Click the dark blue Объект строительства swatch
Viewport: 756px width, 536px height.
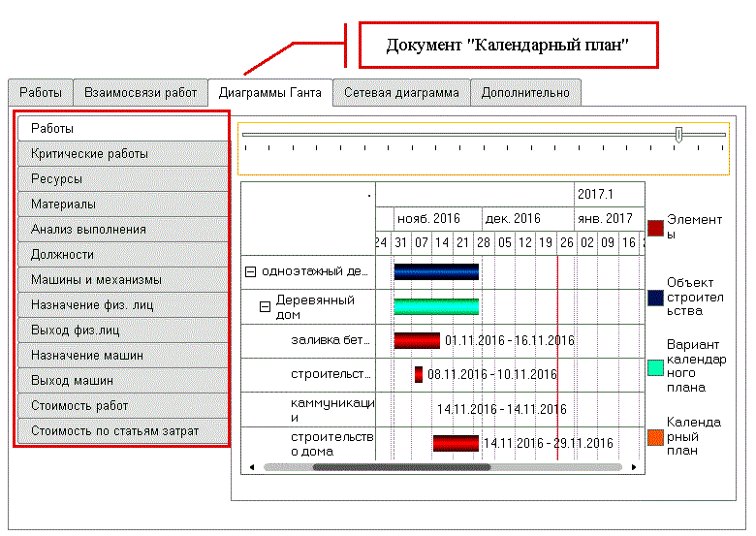(655, 298)
